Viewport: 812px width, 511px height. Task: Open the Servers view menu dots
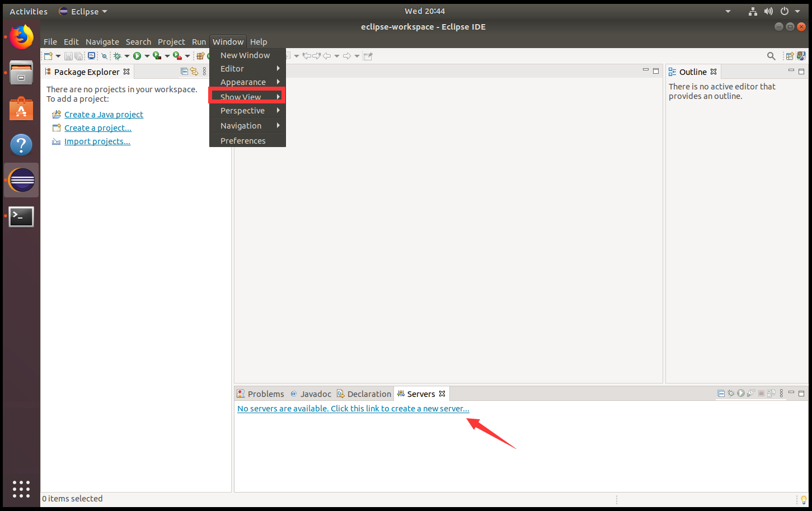(781, 393)
